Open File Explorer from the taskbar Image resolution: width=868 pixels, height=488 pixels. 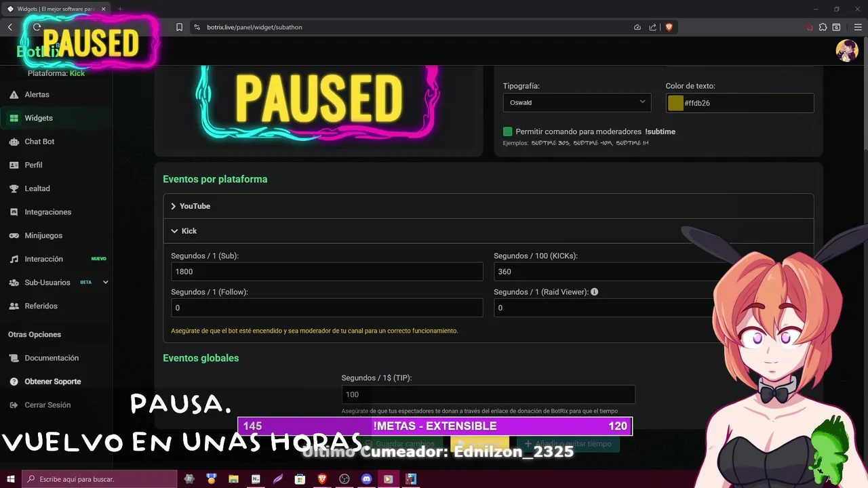233,479
